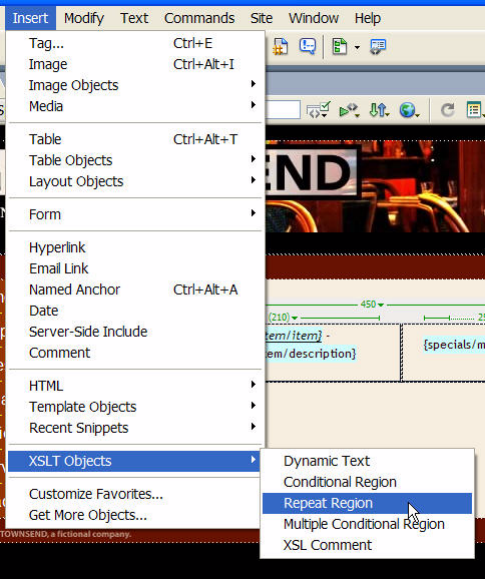Click the Tag Chooser icon in toolbar

point(378,47)
